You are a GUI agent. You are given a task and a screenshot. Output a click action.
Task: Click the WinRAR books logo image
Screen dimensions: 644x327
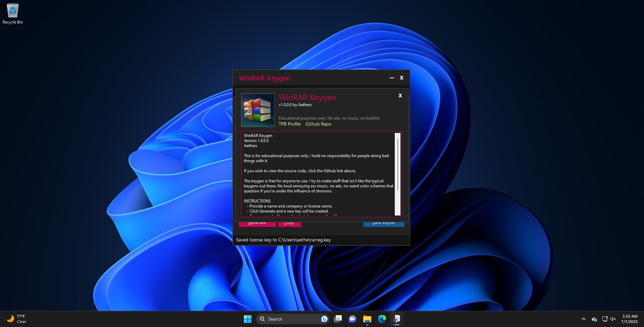[258, 110]
